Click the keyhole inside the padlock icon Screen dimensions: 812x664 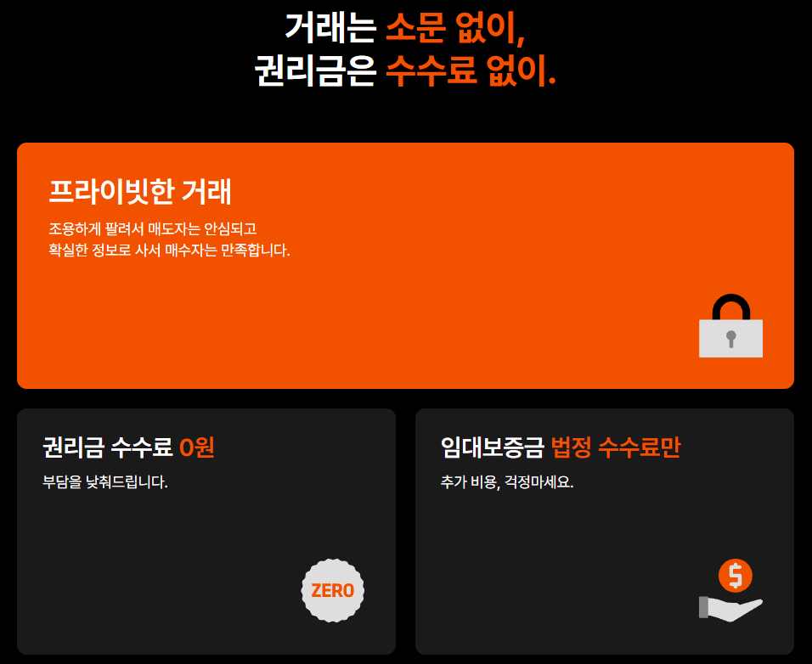click(x=730, y=340)
